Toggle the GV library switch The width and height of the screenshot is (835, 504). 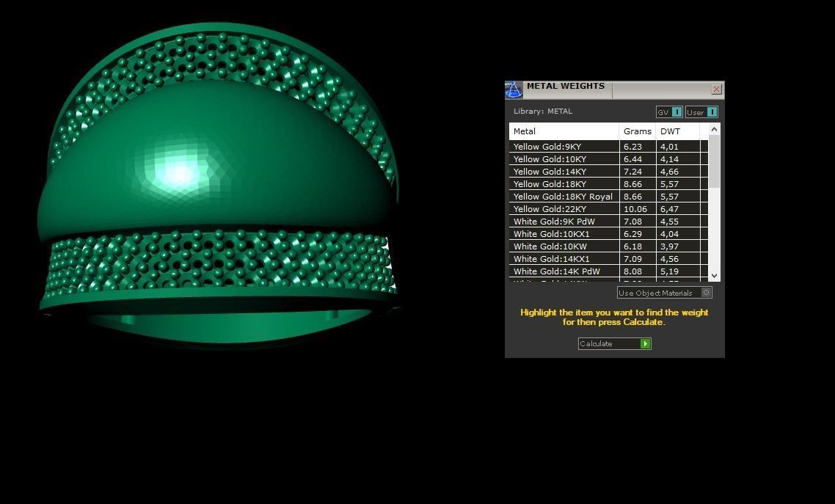coord(669,112)
